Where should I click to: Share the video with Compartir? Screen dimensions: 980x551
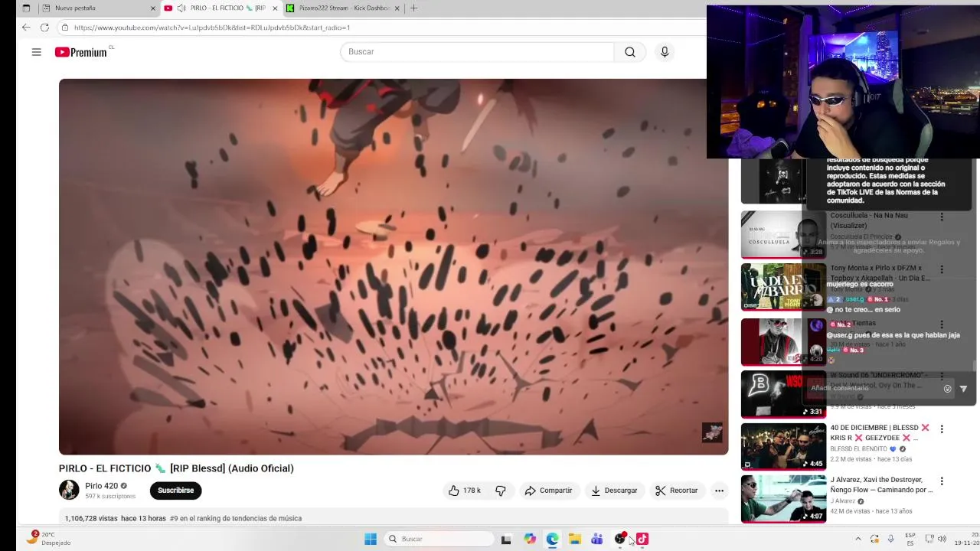tap(548, 491)
